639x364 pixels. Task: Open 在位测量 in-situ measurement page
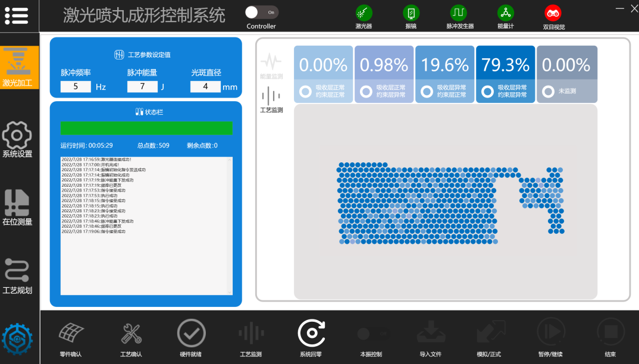point(17,208)
